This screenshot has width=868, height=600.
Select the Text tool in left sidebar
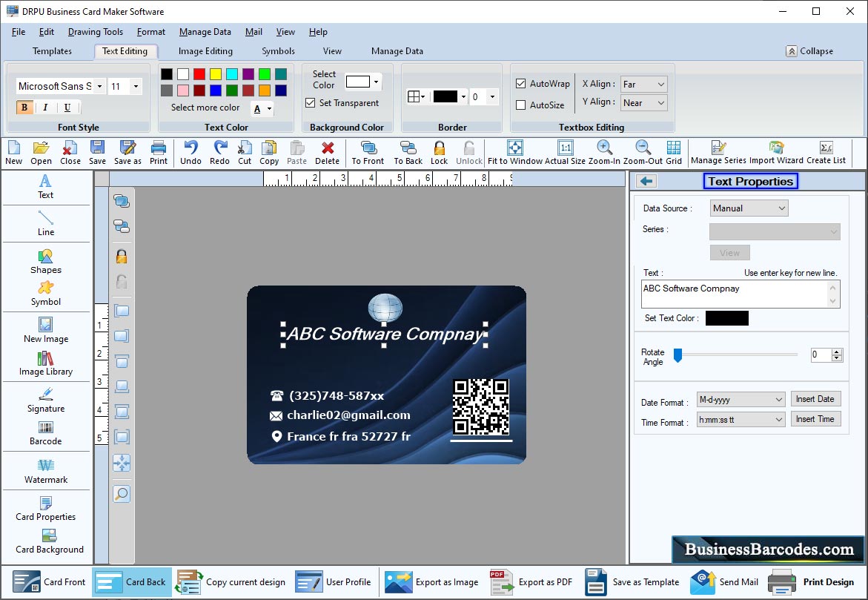[45, 186]
